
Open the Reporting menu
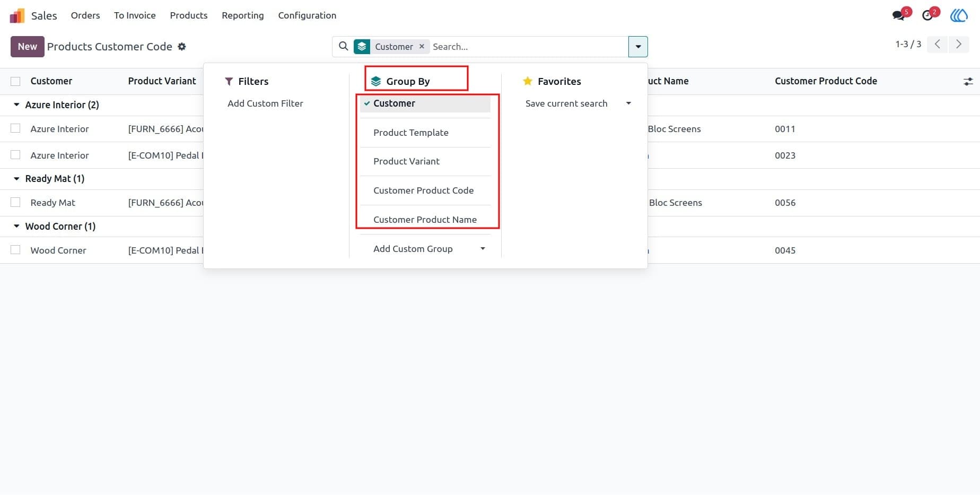coord(242,15)
